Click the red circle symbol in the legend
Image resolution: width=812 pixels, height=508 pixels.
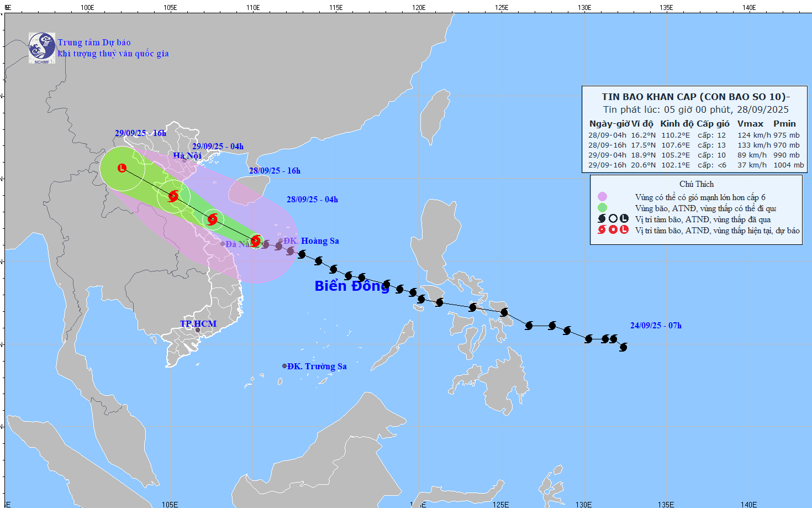click(x=613, y=230)
